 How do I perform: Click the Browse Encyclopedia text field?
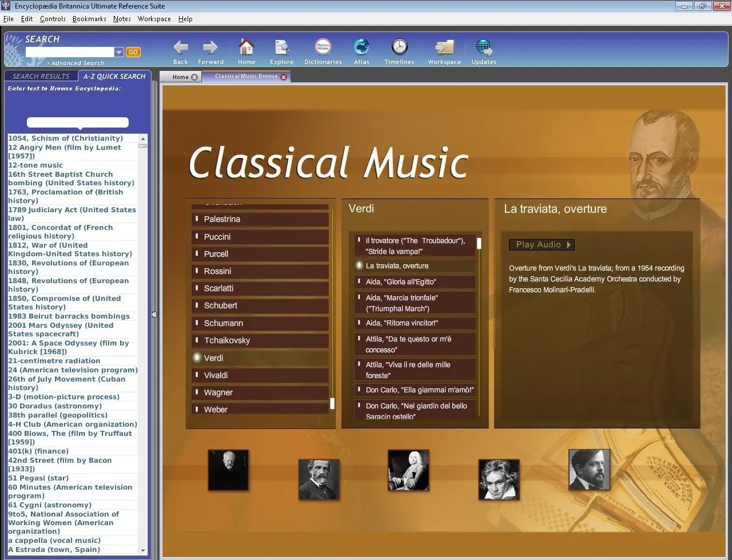[78, 122]
